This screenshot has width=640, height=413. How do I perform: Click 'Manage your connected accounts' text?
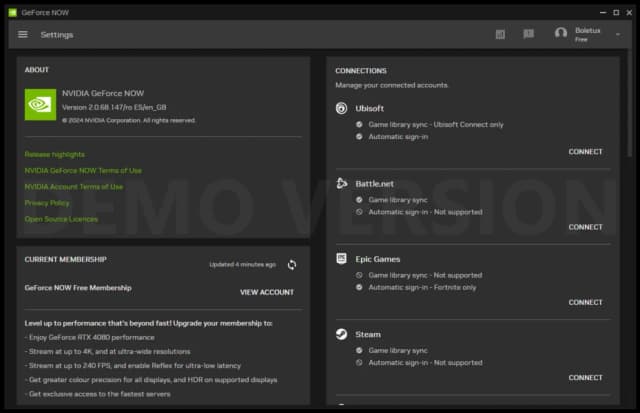[391, 85]
